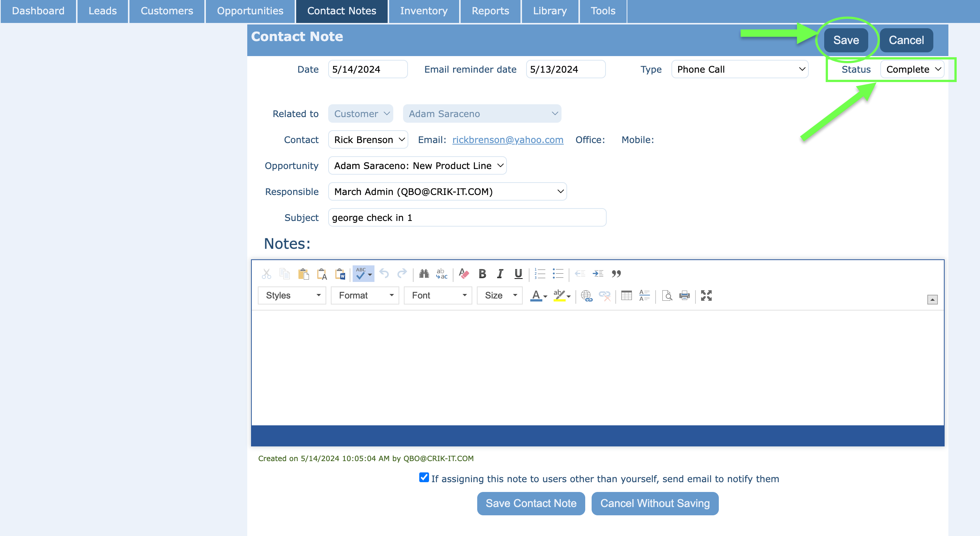Click the Italic formatting icon
This screenshot has width=980, height=536.
[500, 274]
